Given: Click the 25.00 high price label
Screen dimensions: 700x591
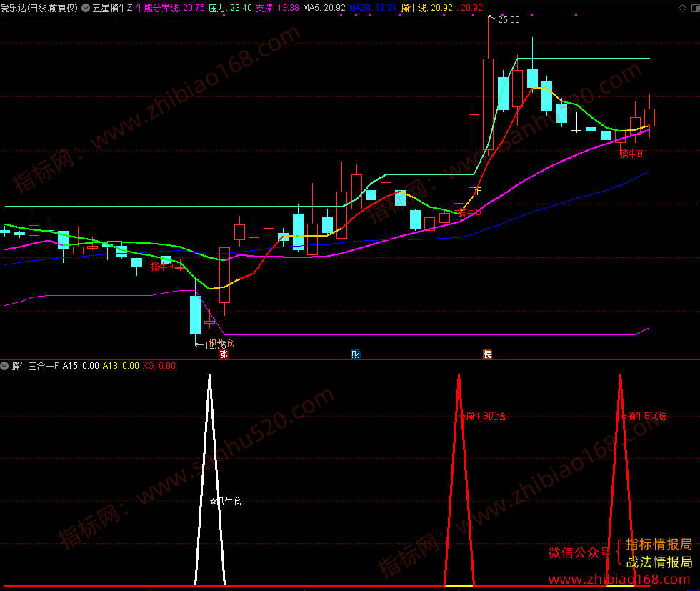Looking at the screenshot, I should (509, 20).
